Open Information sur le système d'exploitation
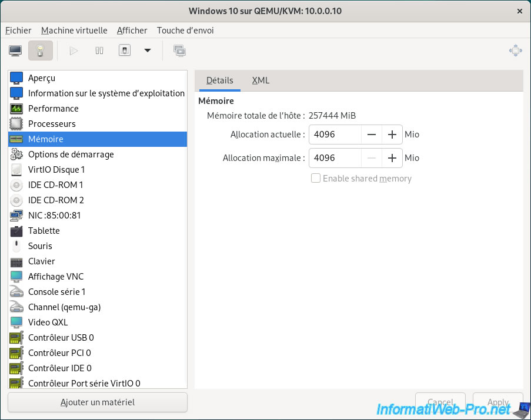Viewport: 531px width, 420px height. (98, 93)
